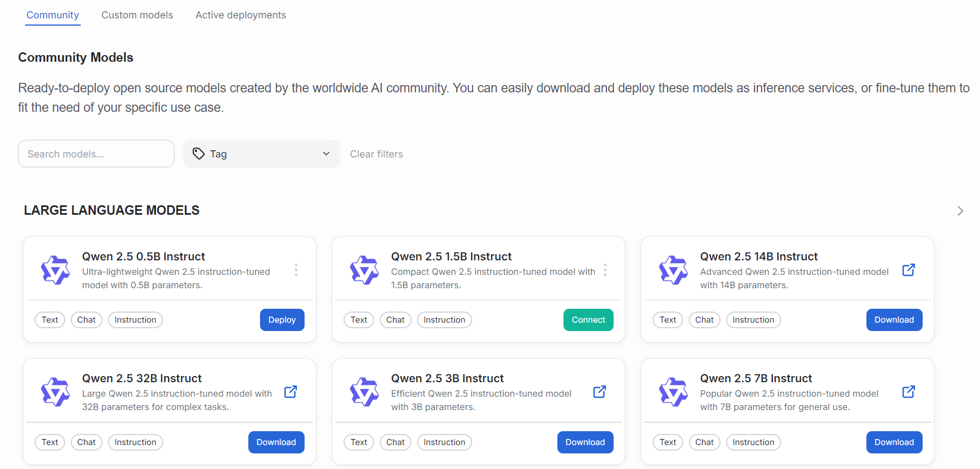980x469 pixels.
Task: Click Instruction tag on Qwen 0.5B card
Action: point(135,320)
